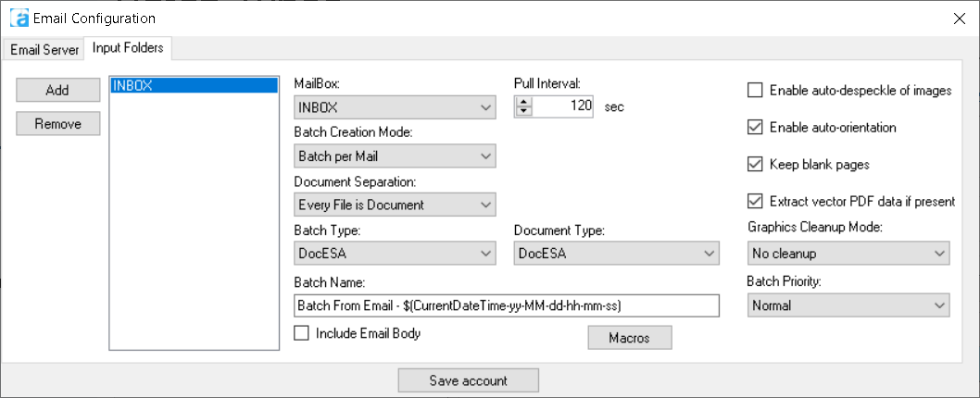The height and width of the screenshot is (398, 980).
Task: Check the Include Email Body box
Action: (x=301, y=334)
